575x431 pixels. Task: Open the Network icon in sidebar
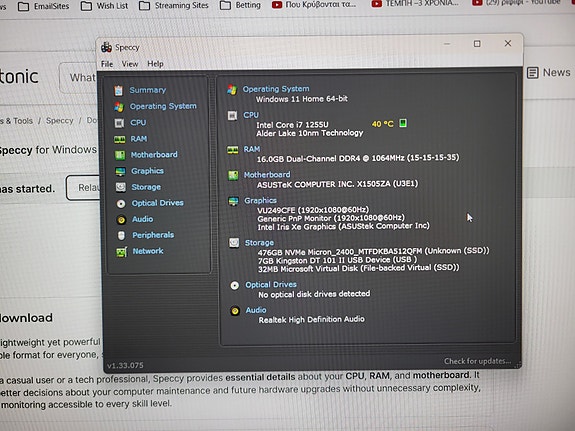click(x=121, y=252)
